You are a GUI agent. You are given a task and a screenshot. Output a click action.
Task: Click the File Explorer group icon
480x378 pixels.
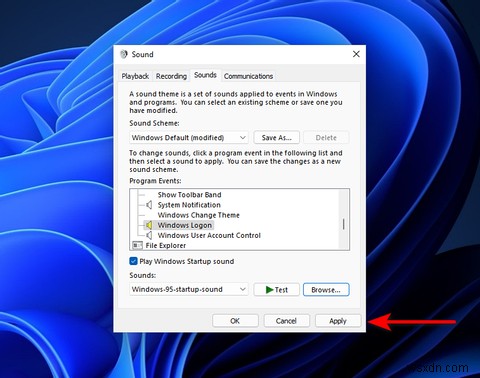click(x=137, y=246)
